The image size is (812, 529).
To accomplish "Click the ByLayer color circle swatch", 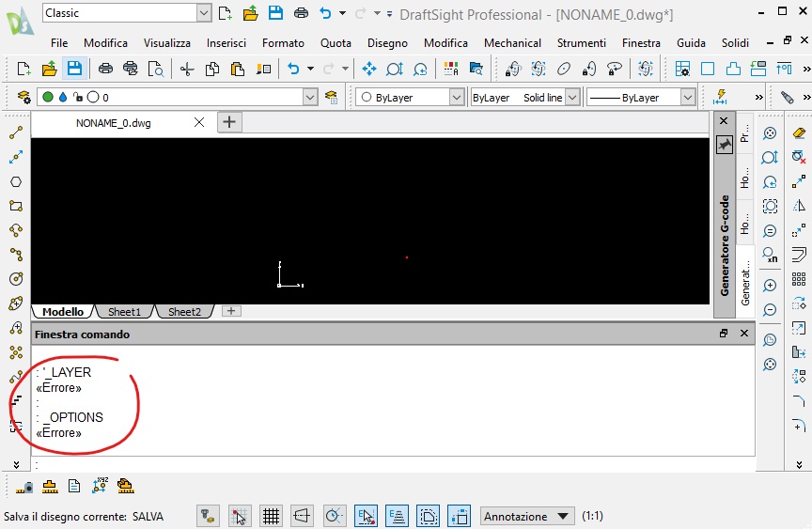I will tap(367, 97).
